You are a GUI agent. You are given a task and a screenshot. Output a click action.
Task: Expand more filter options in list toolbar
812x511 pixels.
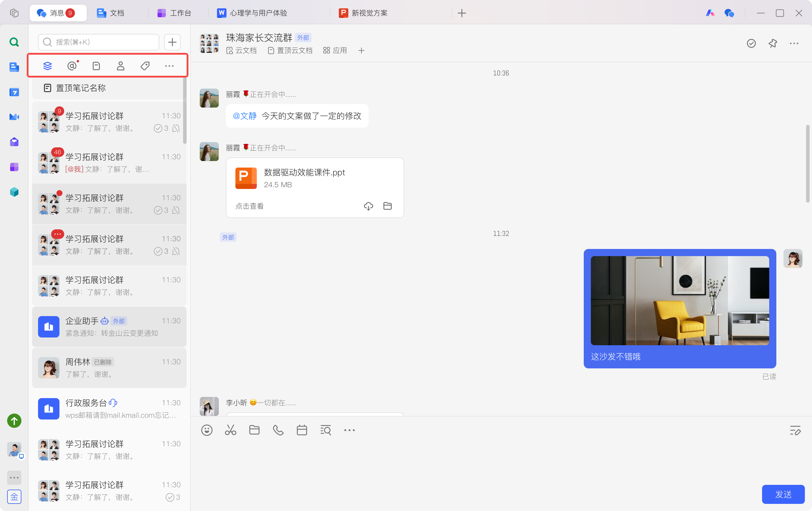(x=169, y=66)
